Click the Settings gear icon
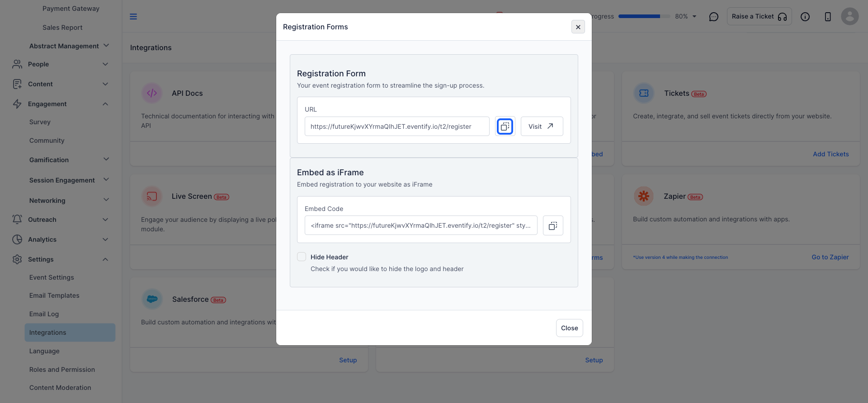The image size is (868, 403). (17, 259)
